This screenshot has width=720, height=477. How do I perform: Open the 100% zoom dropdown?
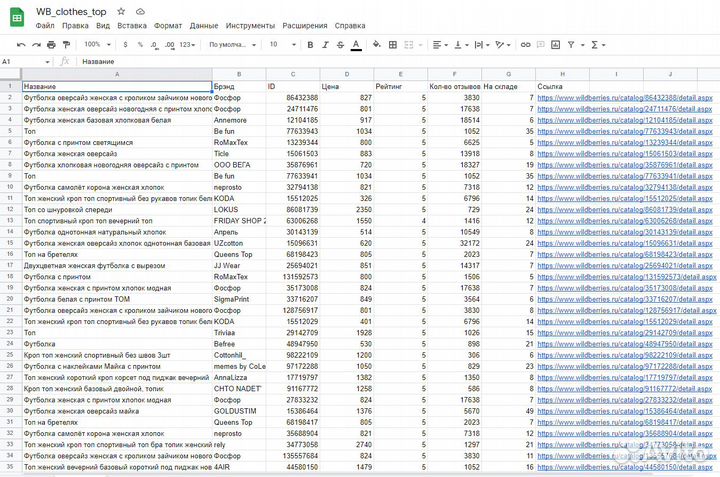96,45
